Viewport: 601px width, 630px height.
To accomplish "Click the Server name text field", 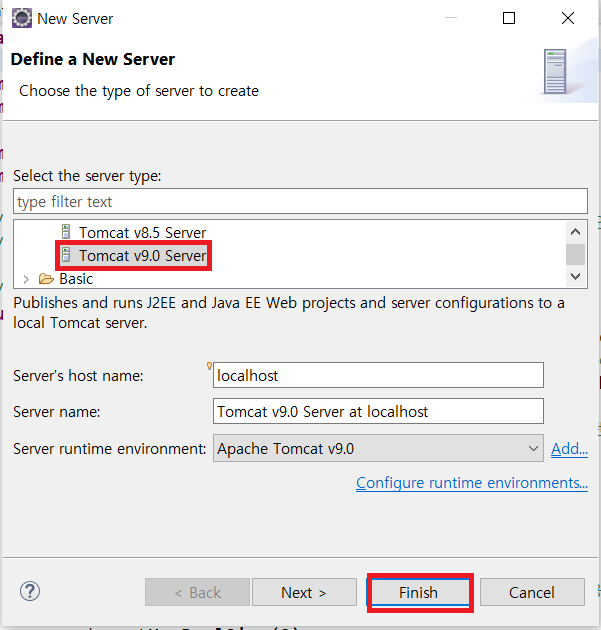I will click(378, 411).
